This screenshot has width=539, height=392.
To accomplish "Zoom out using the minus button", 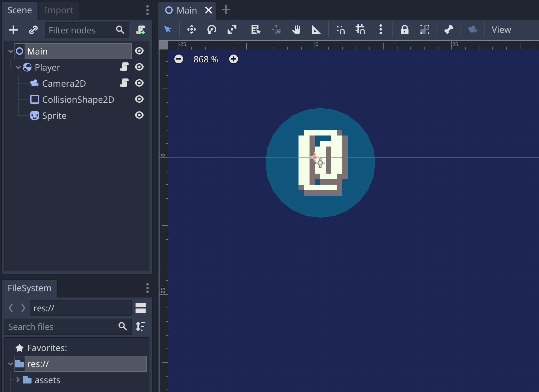I will pyautogui.click(x=179, y=59).
